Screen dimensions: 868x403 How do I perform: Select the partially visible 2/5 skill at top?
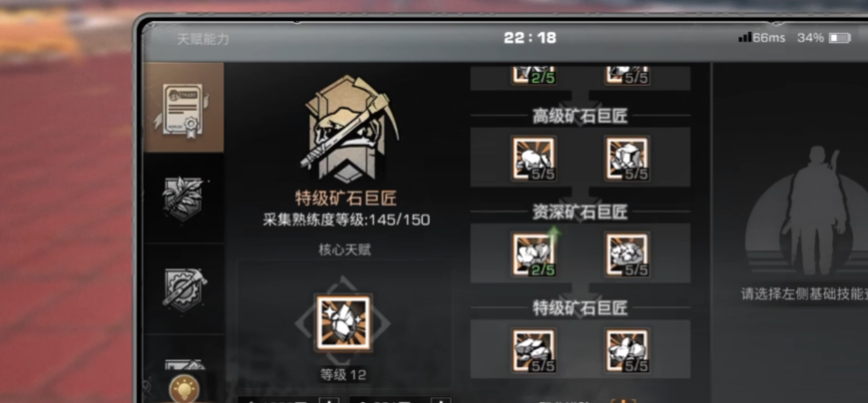click(533, 76)
